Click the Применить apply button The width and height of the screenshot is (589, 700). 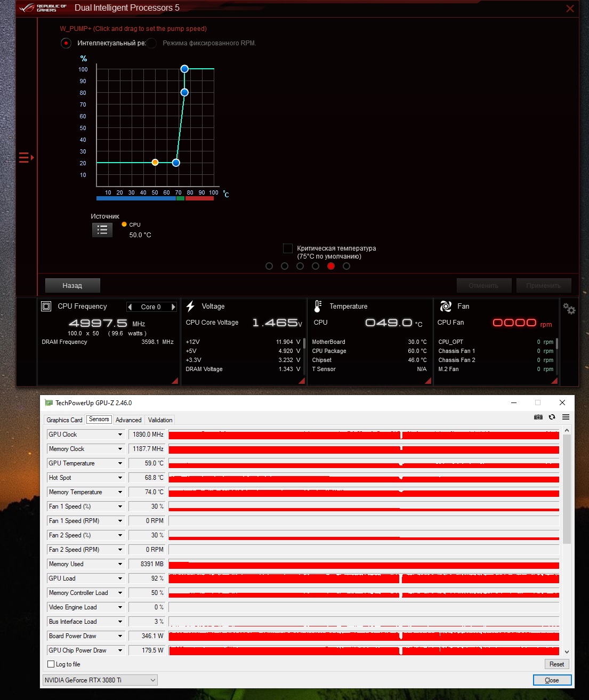click(x=544, y=286)
